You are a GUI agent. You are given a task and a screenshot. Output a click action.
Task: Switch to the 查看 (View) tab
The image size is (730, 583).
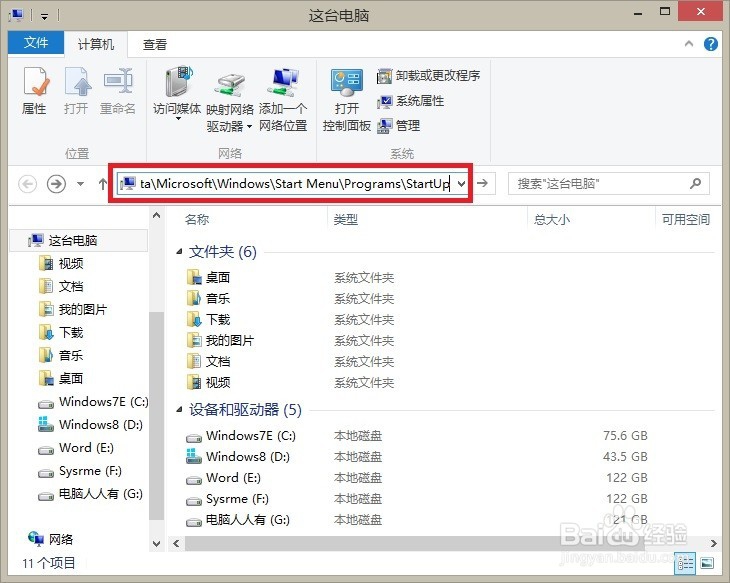(155, 44)
